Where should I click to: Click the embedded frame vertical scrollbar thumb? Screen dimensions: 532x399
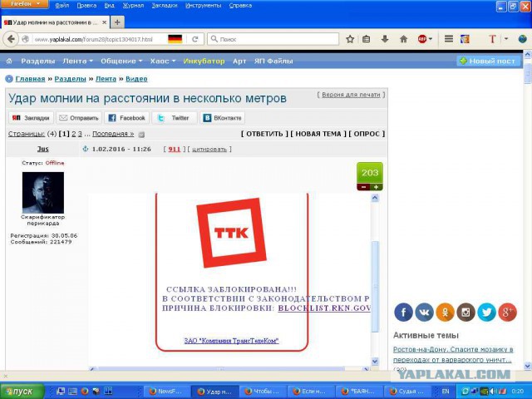(375, 287)
